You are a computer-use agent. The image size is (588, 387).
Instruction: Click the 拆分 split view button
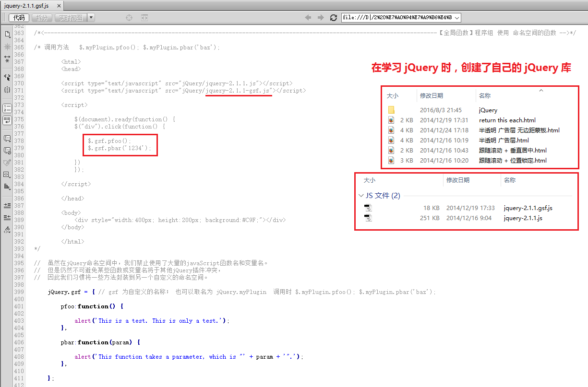point(42,18)
